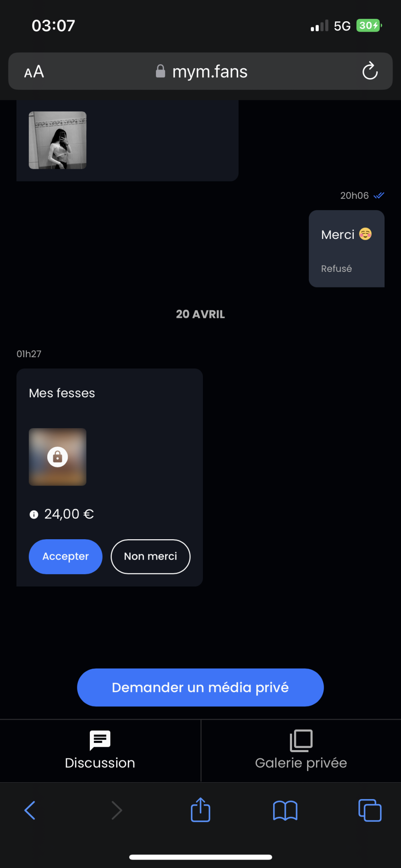Go back with Safari back arrow
Viewport: 401px width, 868px height.
point(30,810)
